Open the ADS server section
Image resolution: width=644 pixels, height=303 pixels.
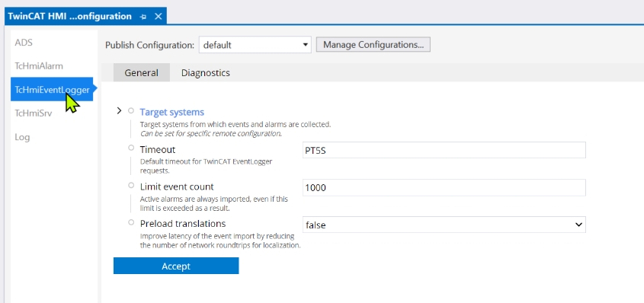tap(24, 43)
